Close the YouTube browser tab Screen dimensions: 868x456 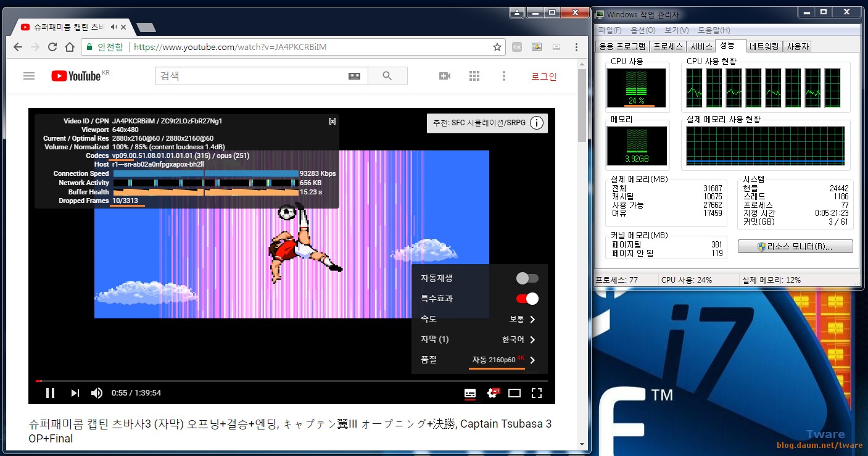pos(123,28)
